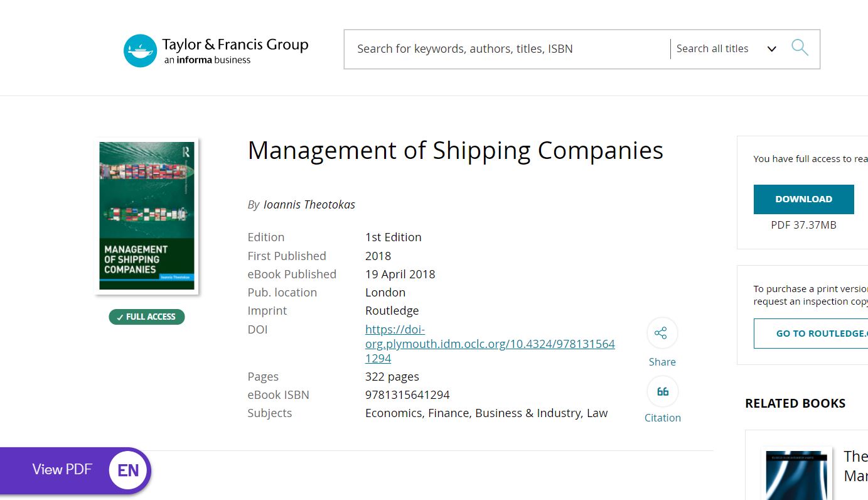
Task: Click the EN language badge
Action: (x=128, y=470)
